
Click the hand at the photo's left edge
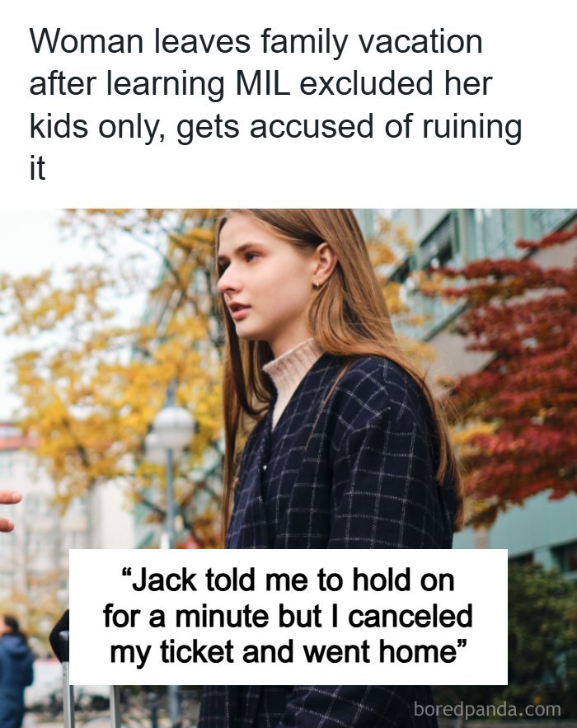click(9, 510)
